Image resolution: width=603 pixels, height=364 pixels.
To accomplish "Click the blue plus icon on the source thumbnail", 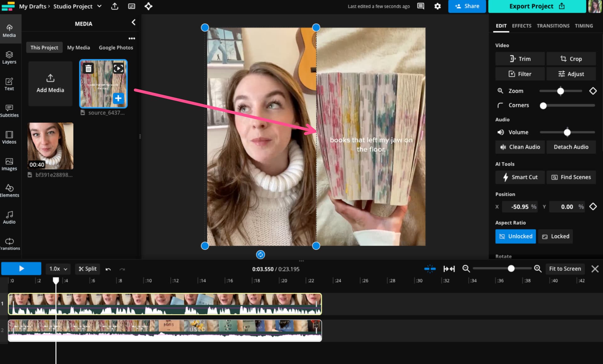I will point(118,98).
